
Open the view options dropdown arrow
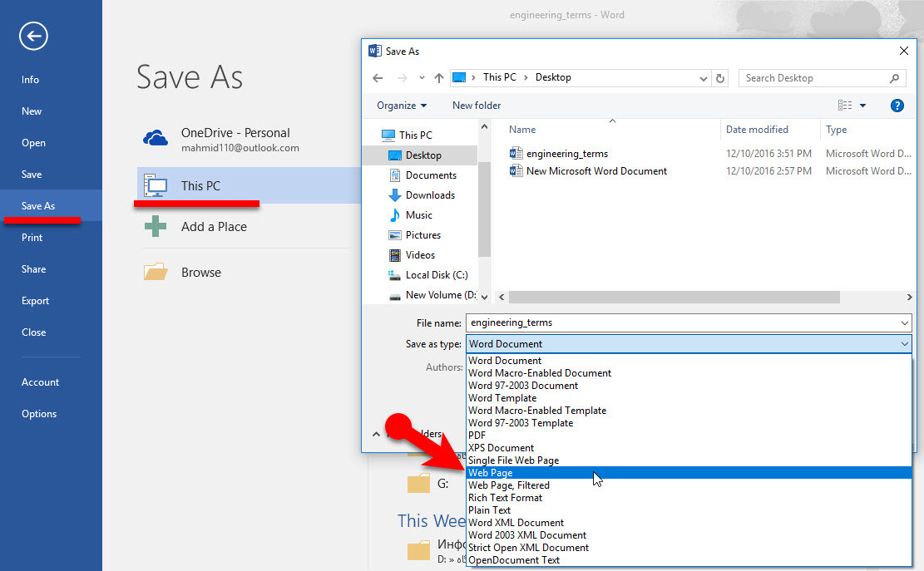pos(862,106)
